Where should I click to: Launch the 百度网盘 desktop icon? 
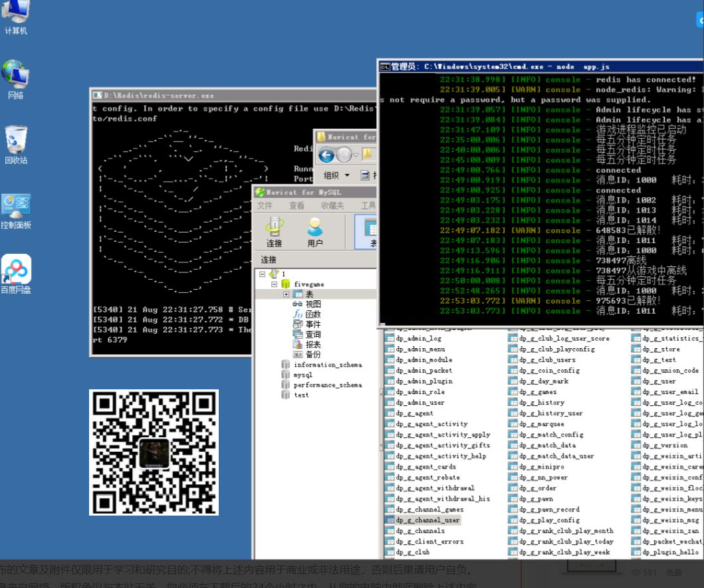[16, 274]
